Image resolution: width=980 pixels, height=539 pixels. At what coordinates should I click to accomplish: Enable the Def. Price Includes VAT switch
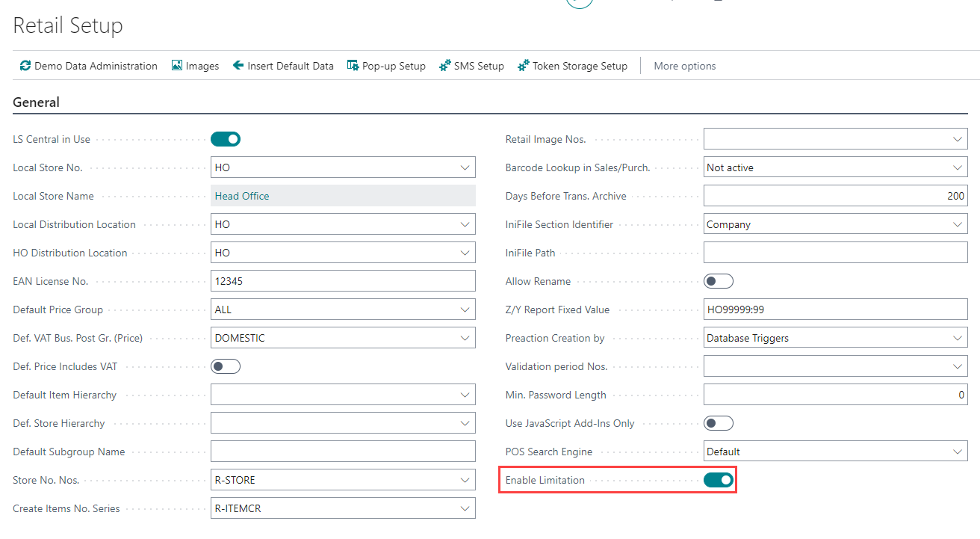pyautogui.click(x=226, y=366)
